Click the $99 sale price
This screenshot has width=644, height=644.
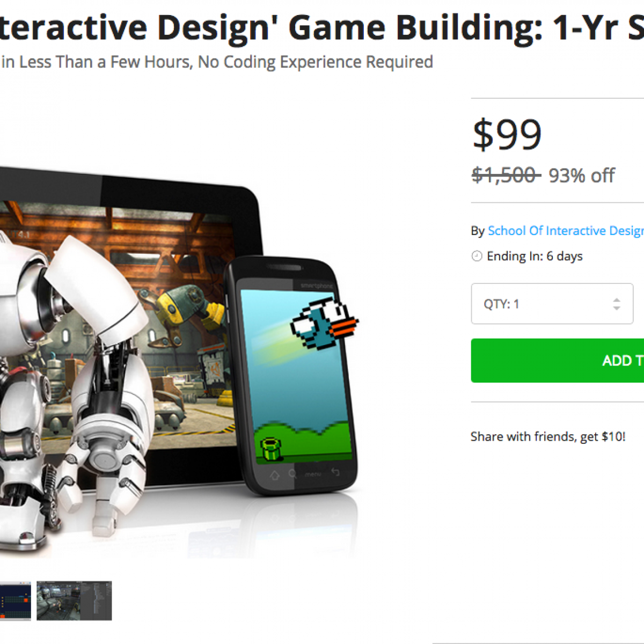coord(507,135)
